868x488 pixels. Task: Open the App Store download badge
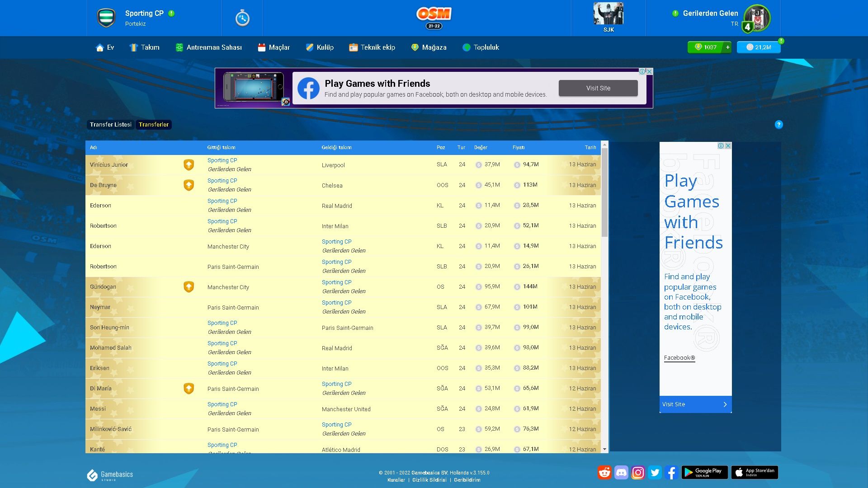[755, 472]
